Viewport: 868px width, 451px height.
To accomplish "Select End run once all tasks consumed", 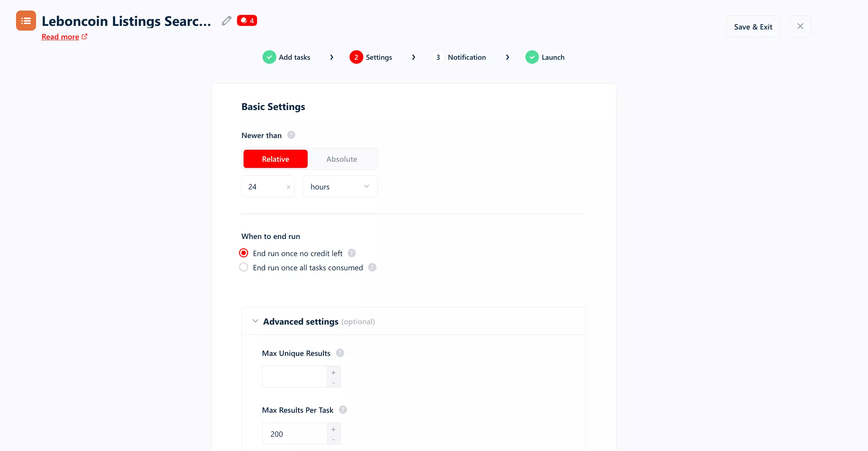I will (244, 267).
